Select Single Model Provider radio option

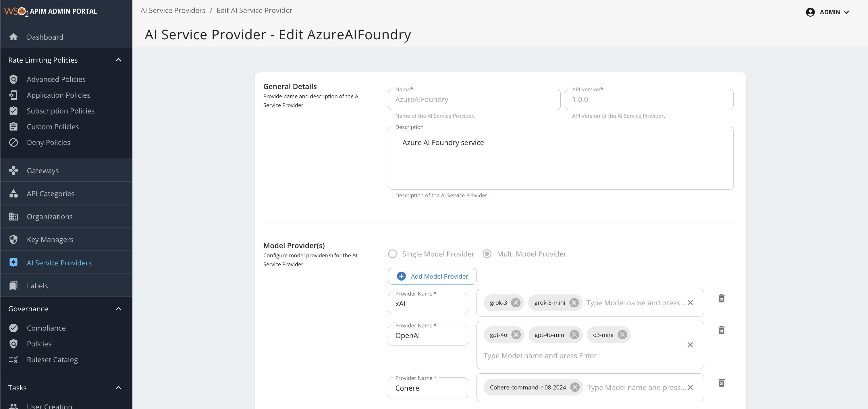[392, 254]
